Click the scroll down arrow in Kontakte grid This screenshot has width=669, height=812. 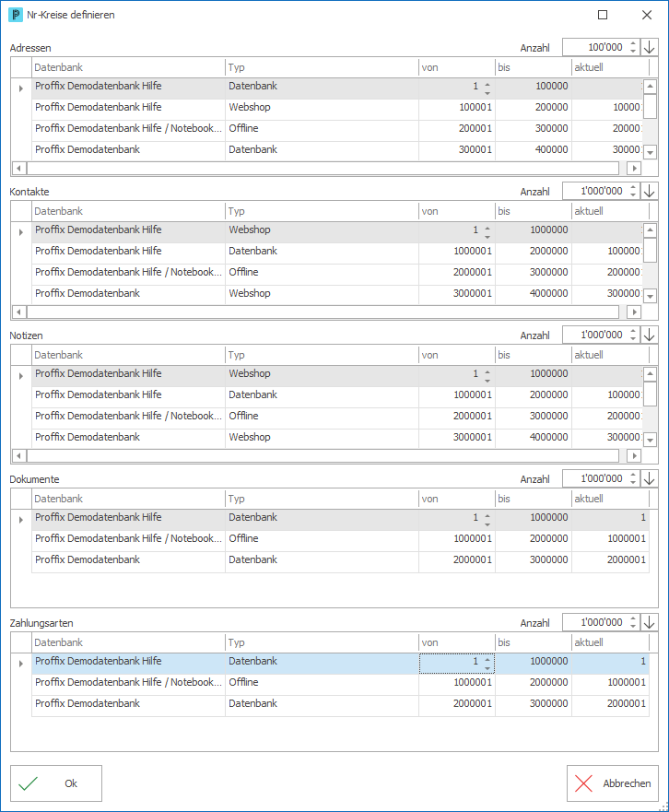pyautogui.click(x=651, y=296)
